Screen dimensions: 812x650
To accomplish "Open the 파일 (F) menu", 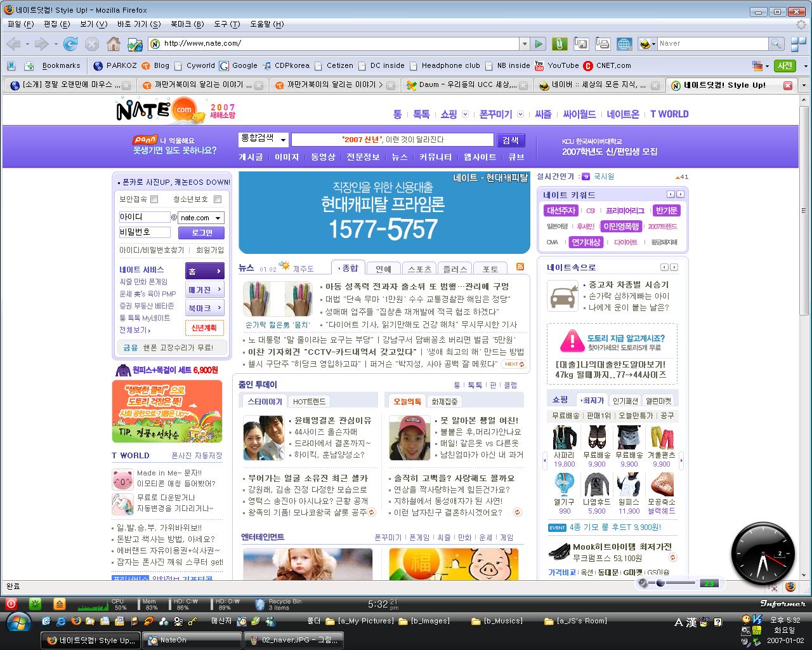I will coord(20,24).
